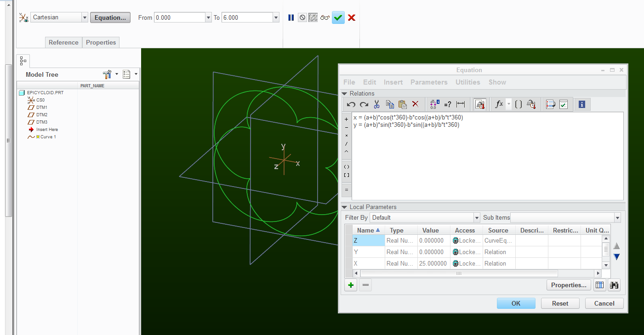Screen dimensions: 644x335
Task: Open the File menu in Equation window
Action: 349,82
